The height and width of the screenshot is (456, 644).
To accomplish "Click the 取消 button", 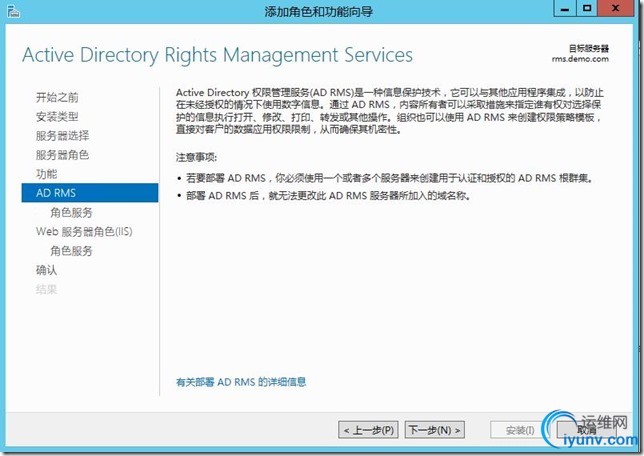I will pyautogui.click(x=586, y=430).
